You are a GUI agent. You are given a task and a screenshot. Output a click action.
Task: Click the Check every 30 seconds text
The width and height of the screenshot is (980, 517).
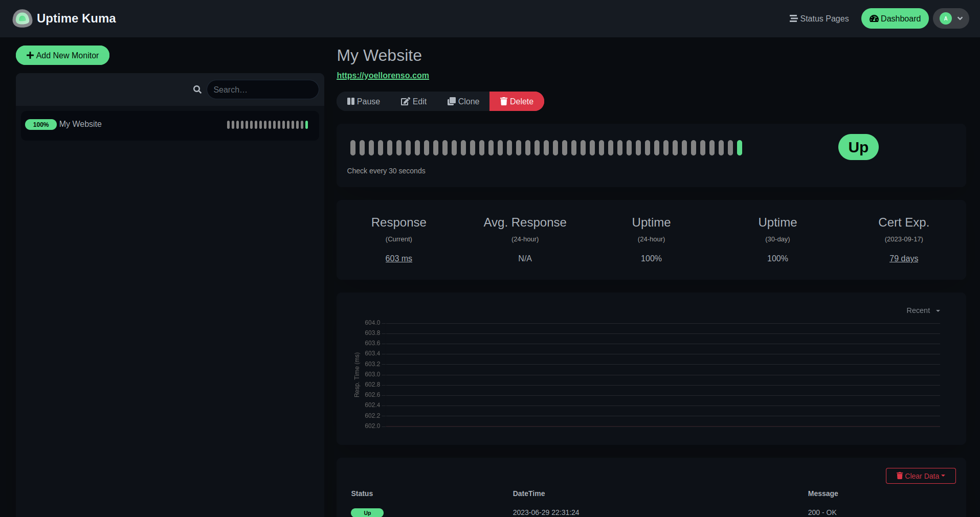pyautogui.click(x=386, y=171)
